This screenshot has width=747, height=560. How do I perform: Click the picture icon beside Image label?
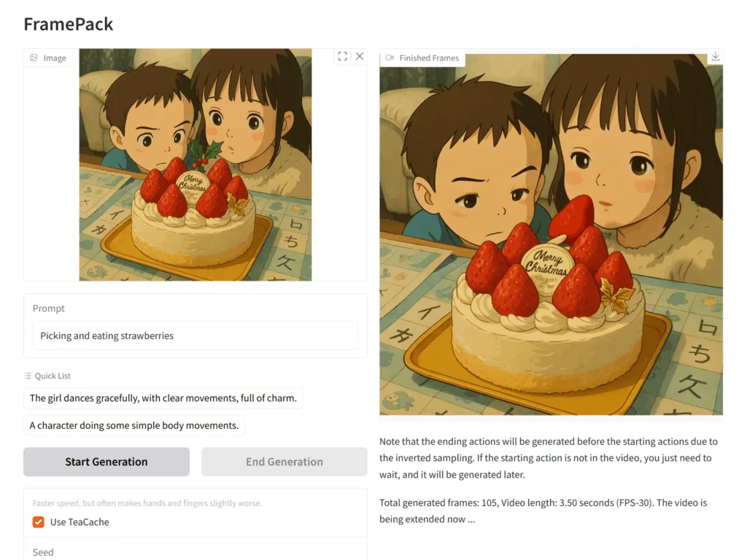coord(34,58)
